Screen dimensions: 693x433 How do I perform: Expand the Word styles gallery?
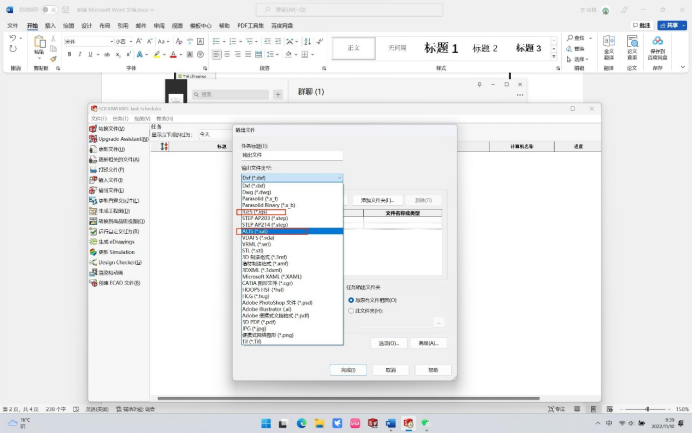[554, 57]
